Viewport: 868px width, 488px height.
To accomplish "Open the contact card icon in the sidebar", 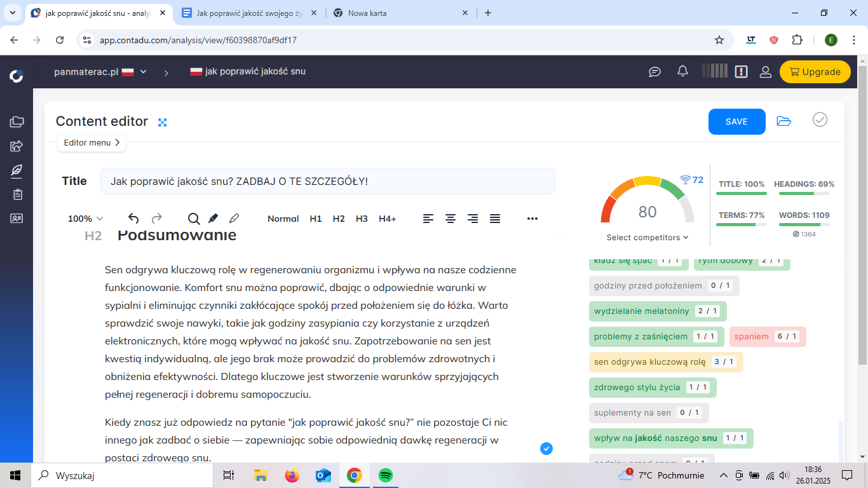I will pyautogui.click(x=17, y=219).
